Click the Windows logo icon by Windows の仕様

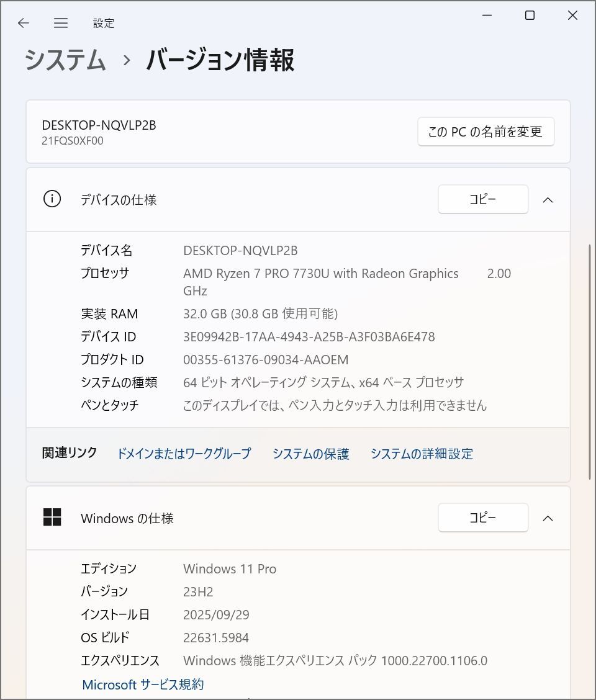(x=53, y=518)
